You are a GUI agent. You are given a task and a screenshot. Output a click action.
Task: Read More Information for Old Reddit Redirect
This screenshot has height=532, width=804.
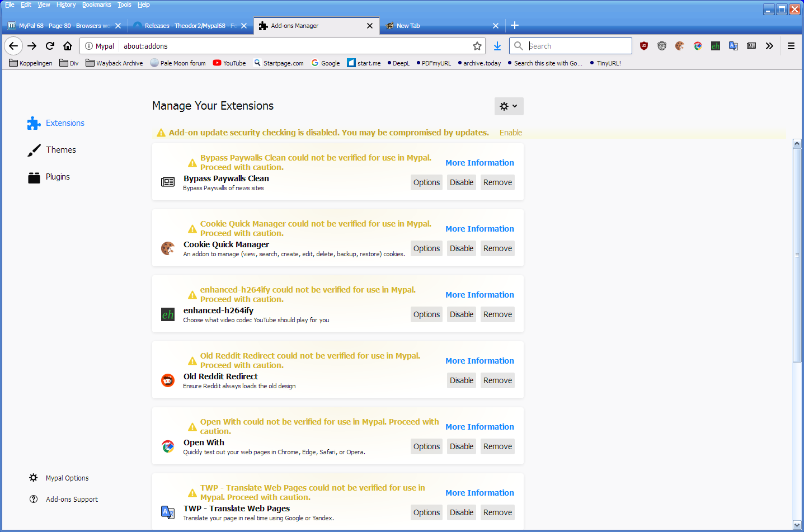coord(479,361)
